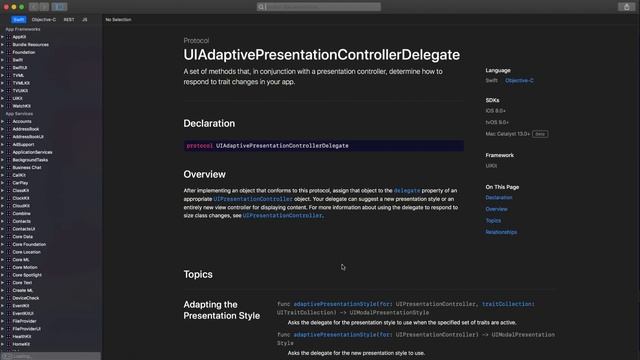Viewport: 640px width, 360px height.
Task: Switch to the Objective-C sidebar tab
Action: click(44, 20)
